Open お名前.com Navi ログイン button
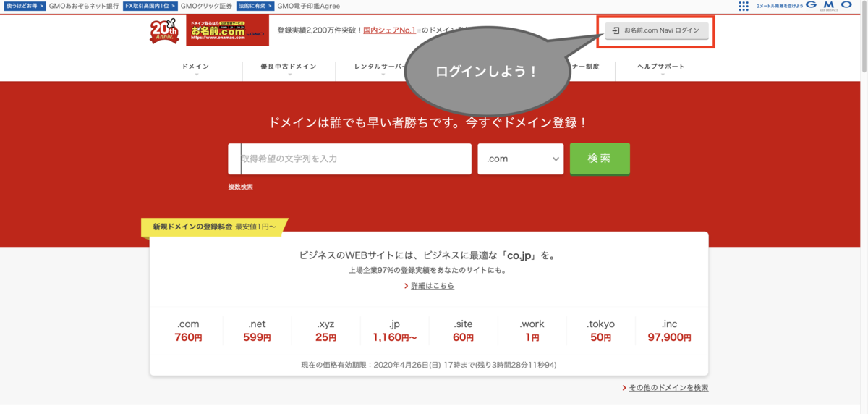868x414 pixels. (x=657, y=31)
